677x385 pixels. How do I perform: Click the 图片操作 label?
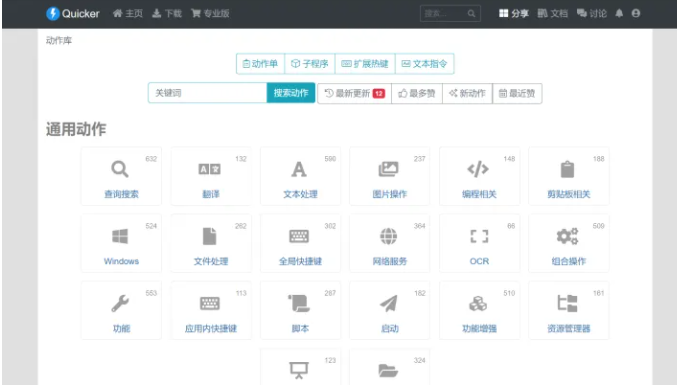389,194
